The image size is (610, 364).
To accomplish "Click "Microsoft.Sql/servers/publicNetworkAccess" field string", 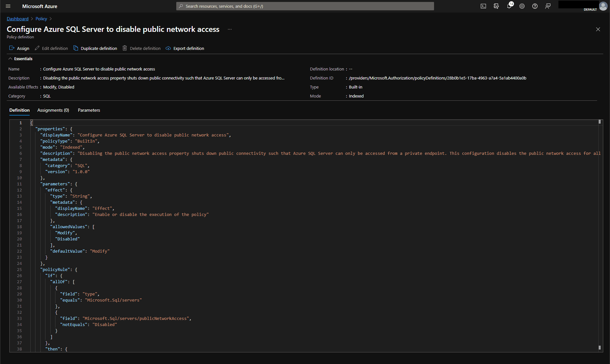I will tap(136, 318).
